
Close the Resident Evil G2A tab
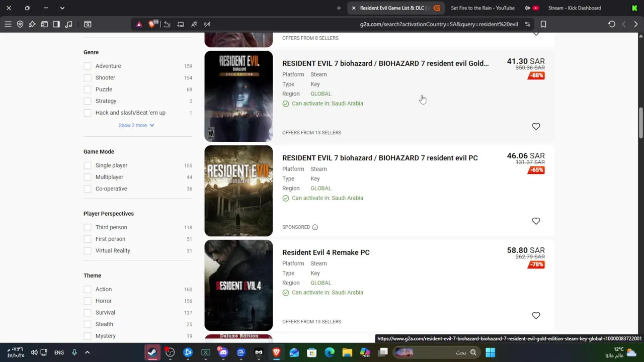click(x=354, y=8)
